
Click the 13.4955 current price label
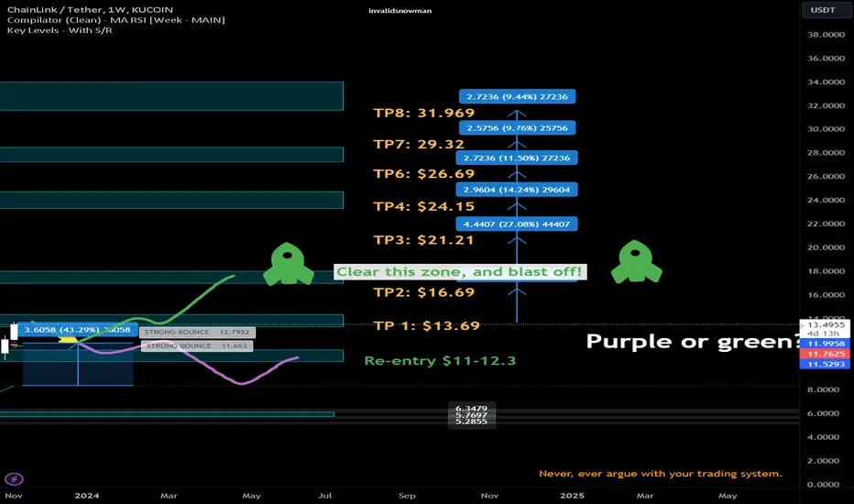coord(826,324)
